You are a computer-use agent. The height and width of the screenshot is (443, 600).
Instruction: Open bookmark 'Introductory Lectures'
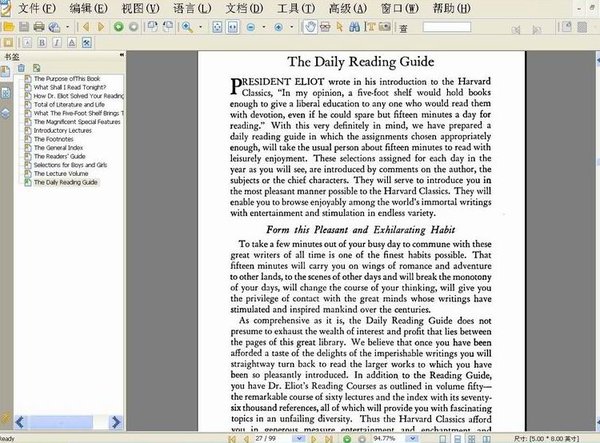(x=63, y=130)
